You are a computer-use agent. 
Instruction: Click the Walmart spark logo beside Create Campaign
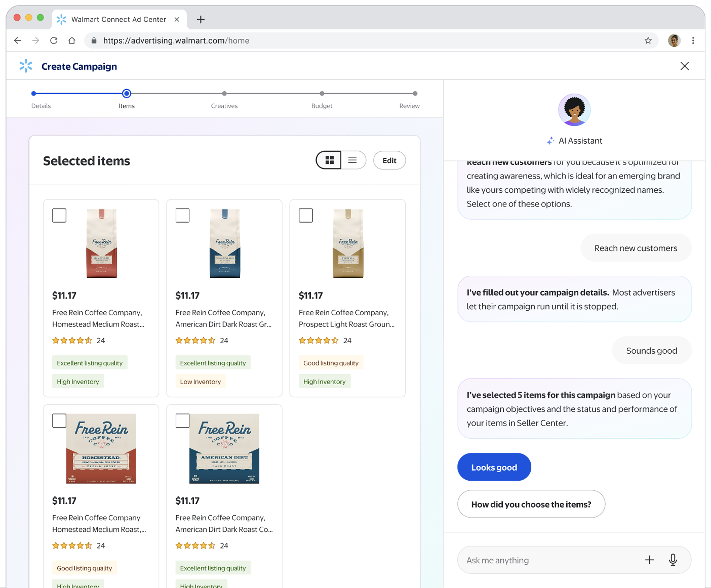(26, 66)
